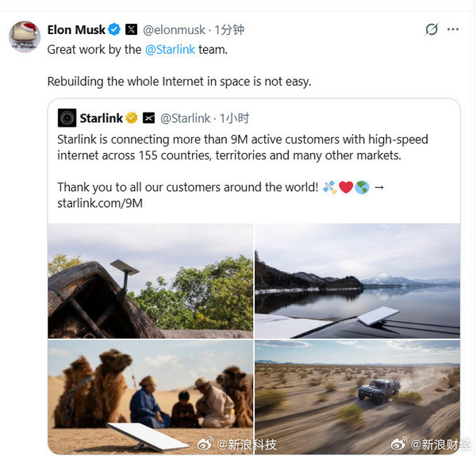Click the gold verified badge beside Starlink
The image size is (476, 456).
132,118
